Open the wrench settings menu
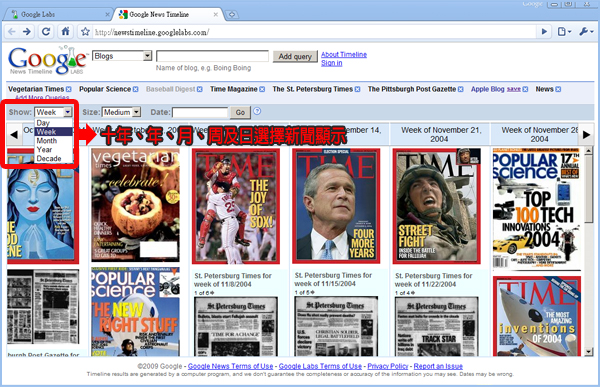Viewport: 600px width, 387px height. [x=586, y=32]
